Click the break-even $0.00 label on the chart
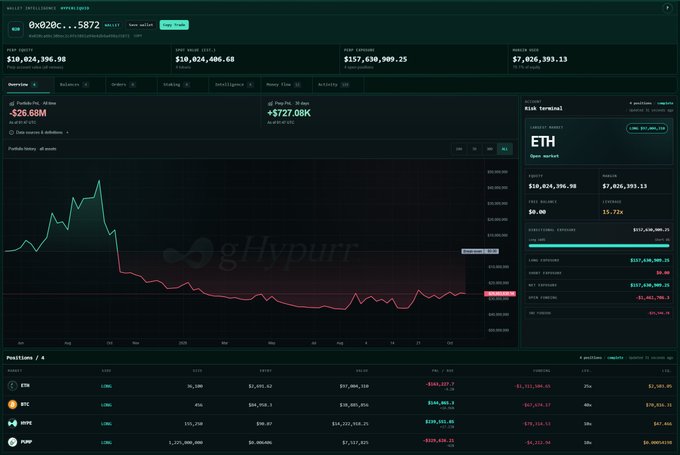This screenshot has height=455, width=680. (x=480, y=251)
